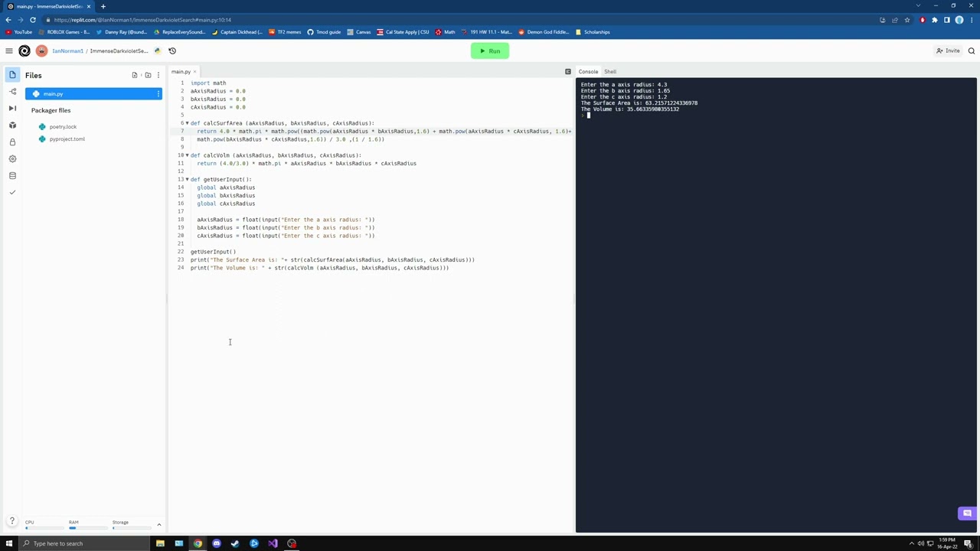This screenshot has width=980, height=551.
Task: Open pyproject.toml in Packager files
Action: 67,139
